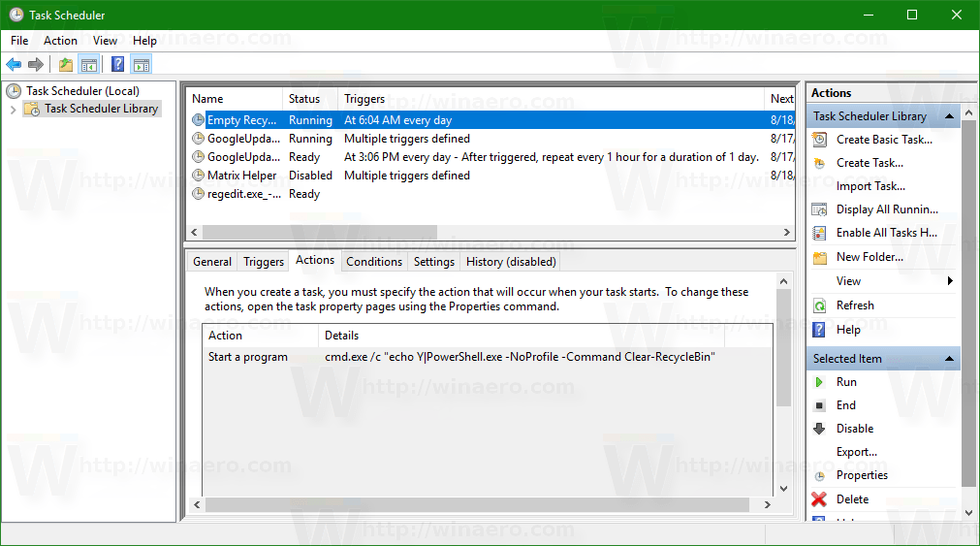Open the File menu
This screenshot has height=546, width=980.
point(19,41)
